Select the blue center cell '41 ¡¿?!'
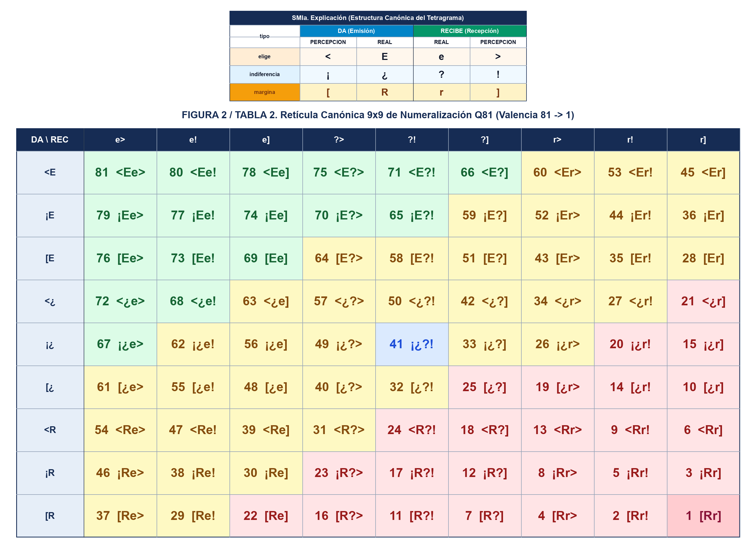This screenshot has width=756, height=548. coord(412,344)
